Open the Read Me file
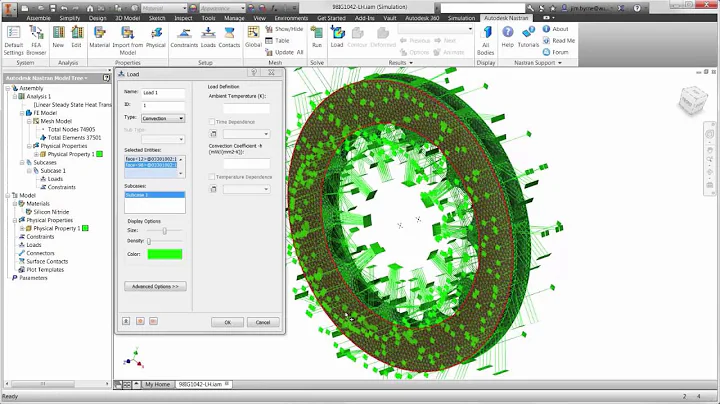The height and width of the screenshot is (404, 720). tap(558, 40)
